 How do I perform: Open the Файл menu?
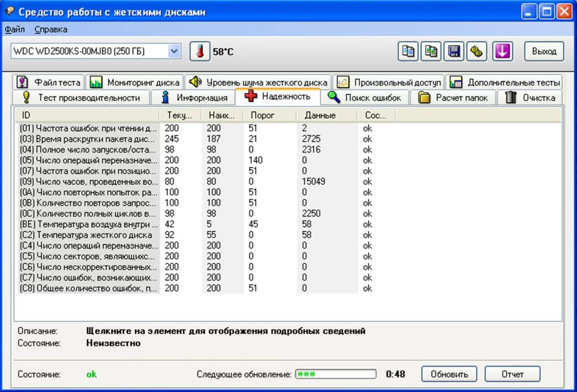pos(15,29)
